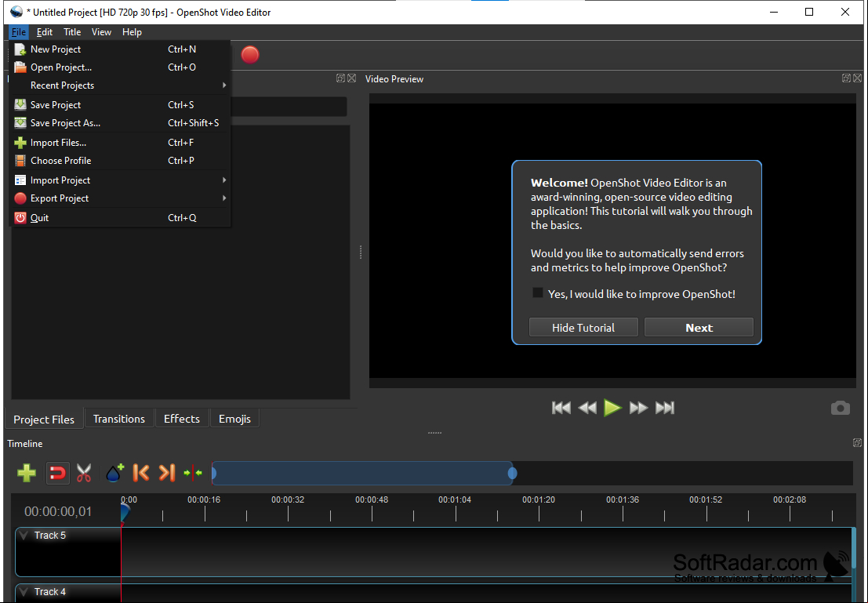This screenshot has width=868, height=603.
Task: Click the zoom slider left handle
Action: pos(214,473)
